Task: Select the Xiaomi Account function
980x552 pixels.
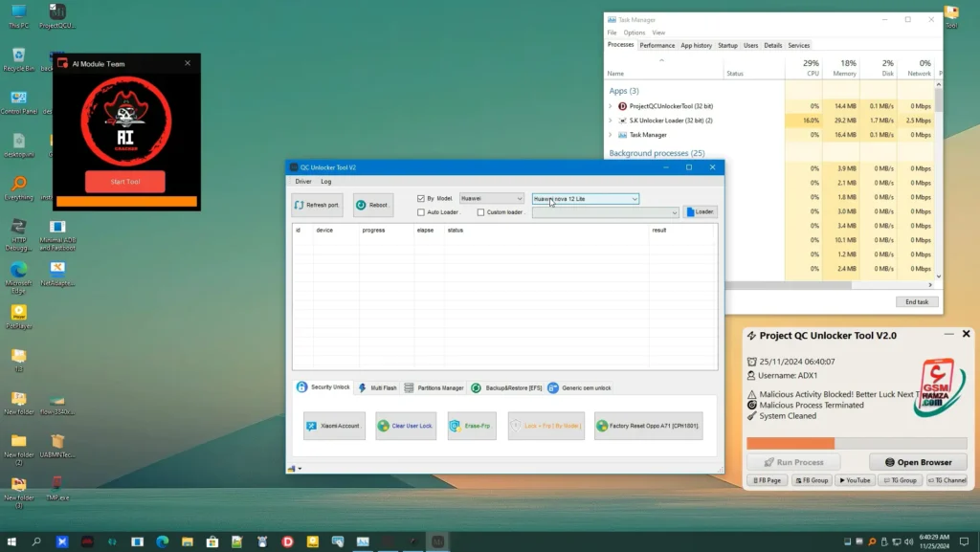Action: coord(333,426)
